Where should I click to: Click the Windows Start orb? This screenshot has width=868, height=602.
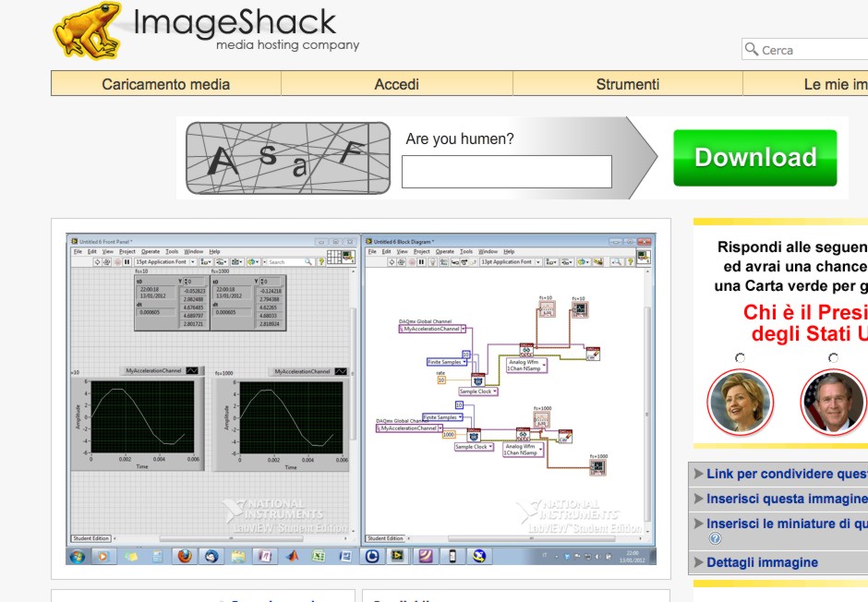(77, 556)
